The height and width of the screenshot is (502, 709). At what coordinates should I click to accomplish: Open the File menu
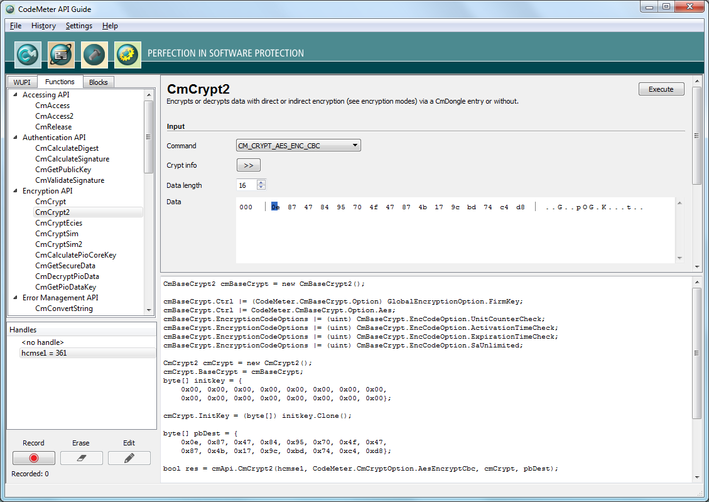(x=15, y=26)
